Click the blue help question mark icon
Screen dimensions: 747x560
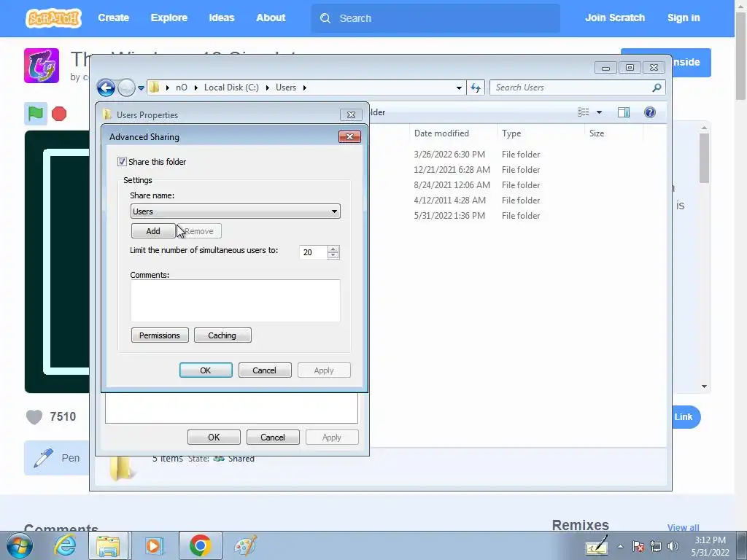coord(650,112)
